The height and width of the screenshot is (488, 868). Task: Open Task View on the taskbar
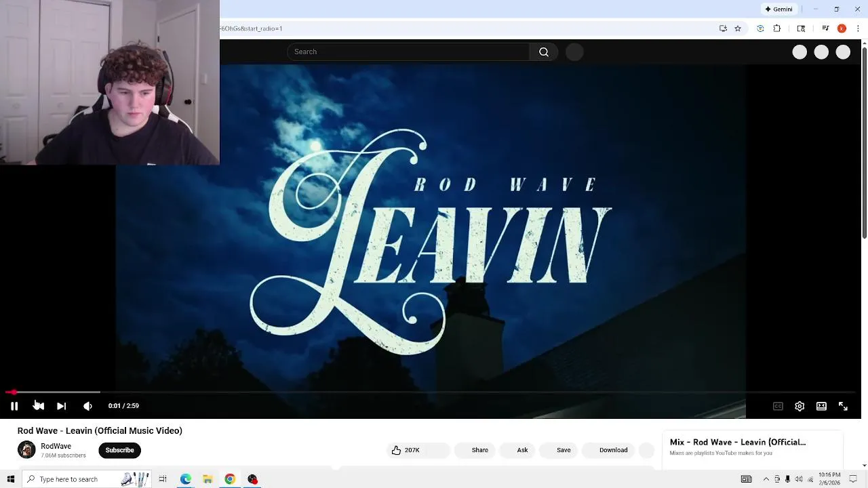click(163, 479)
